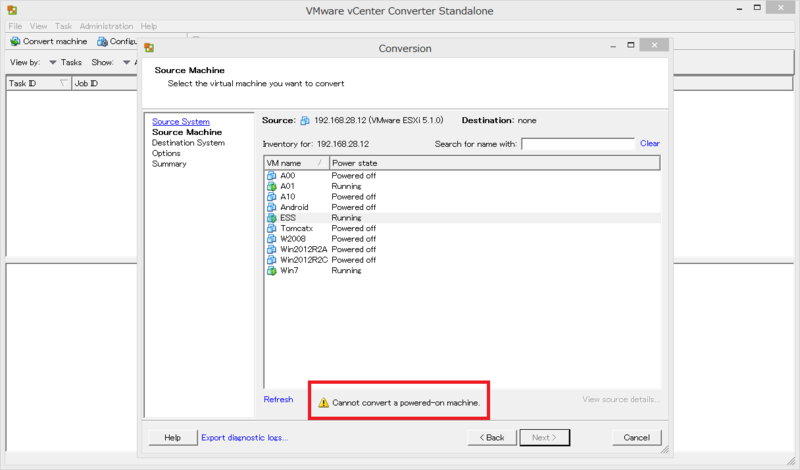This screenshot has width=800, height=470.
Task: Open the Tasks view-by dropdown arrow
Action: tap(53, 62)
